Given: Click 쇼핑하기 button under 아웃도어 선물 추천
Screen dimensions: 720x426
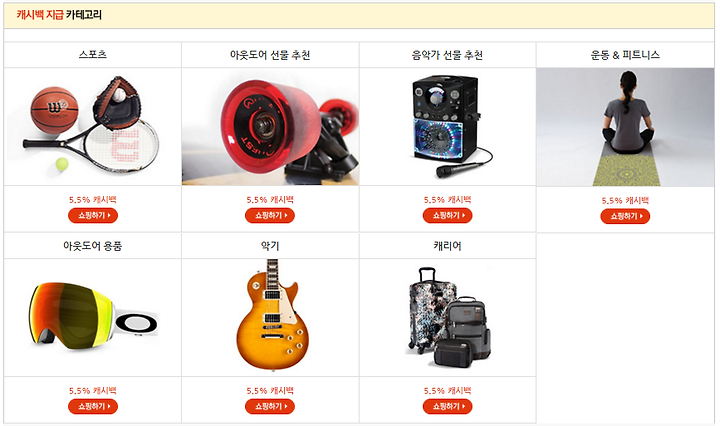Looking at the screenshot, I should click(x=270, y=215).
